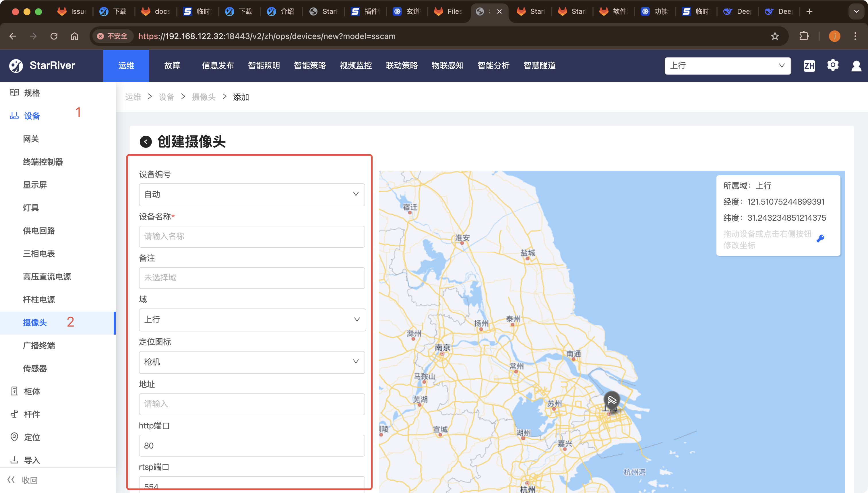Open the user profile icon

(x=856, y=66)
